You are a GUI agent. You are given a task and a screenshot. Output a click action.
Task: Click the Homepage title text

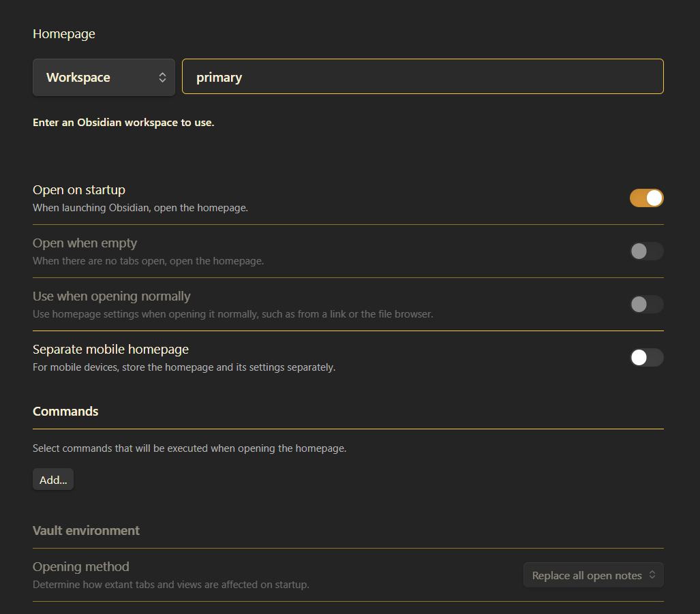[64, 34]
